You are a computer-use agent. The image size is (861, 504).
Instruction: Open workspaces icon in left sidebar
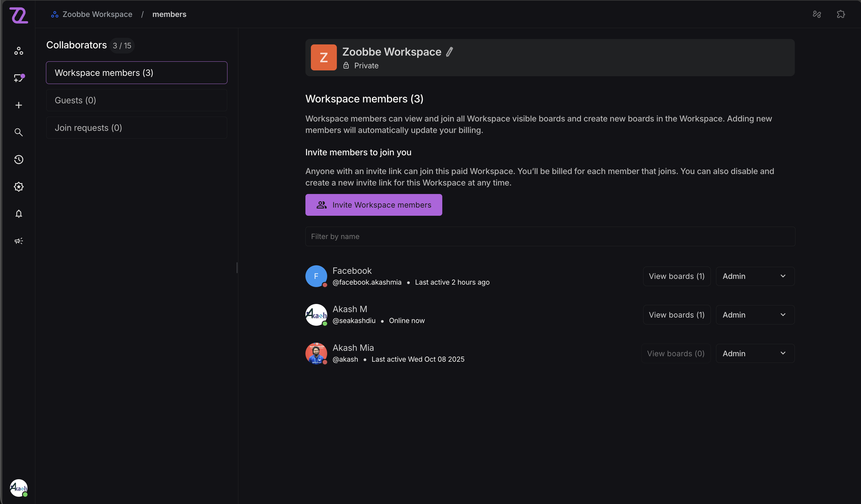pyautogui.click(x=18, y=51)
